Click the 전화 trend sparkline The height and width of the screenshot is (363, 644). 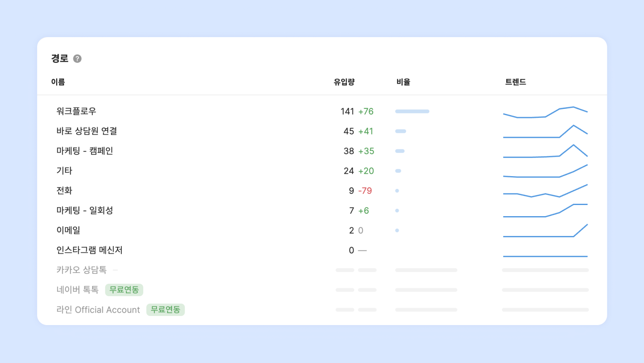click(x=545, y=191)
